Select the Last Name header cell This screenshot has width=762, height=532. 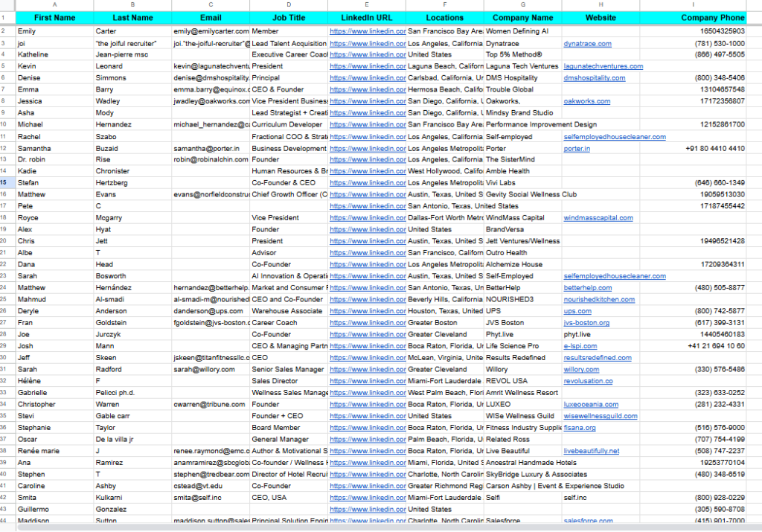coord(132,18)
